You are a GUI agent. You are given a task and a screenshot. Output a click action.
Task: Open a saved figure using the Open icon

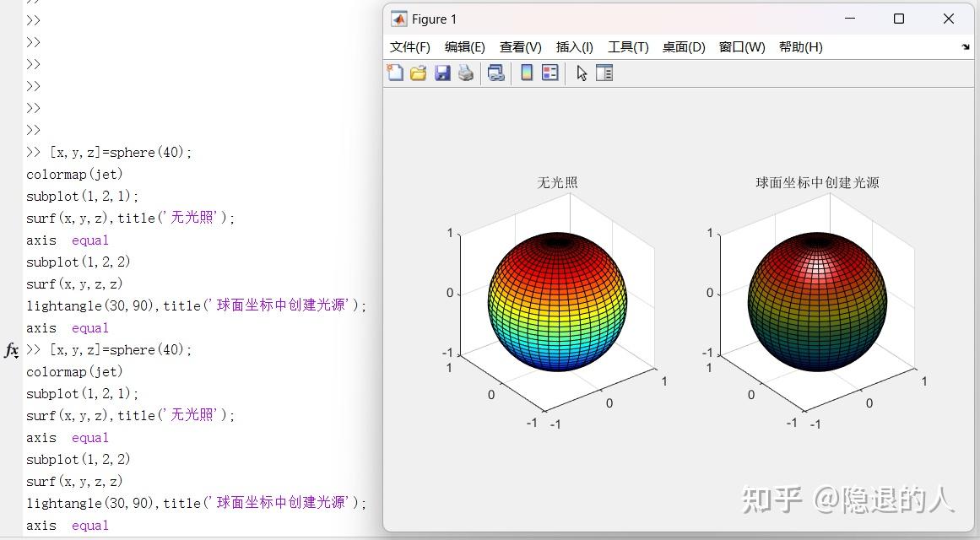tap(418, 73)
